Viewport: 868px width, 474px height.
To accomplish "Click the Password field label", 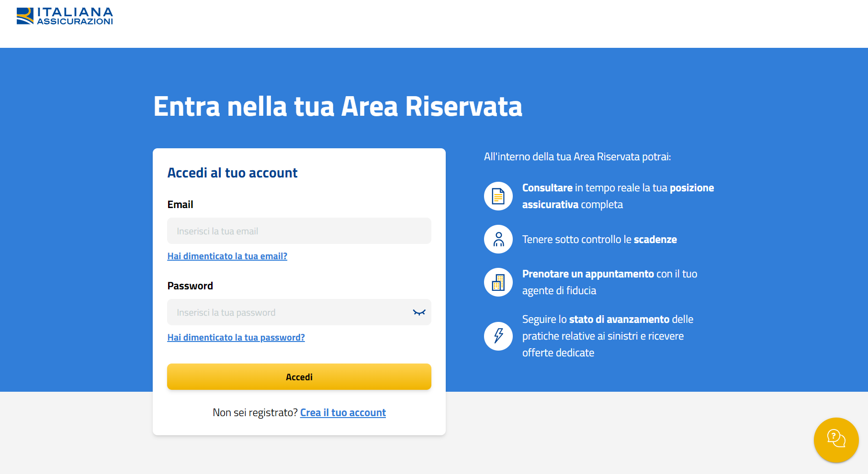I will [x=190, y=286].
